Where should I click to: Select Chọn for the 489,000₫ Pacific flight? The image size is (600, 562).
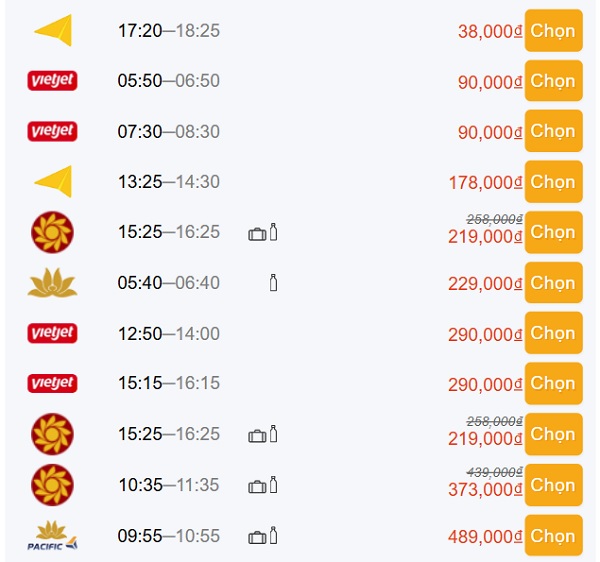(553, 536)
